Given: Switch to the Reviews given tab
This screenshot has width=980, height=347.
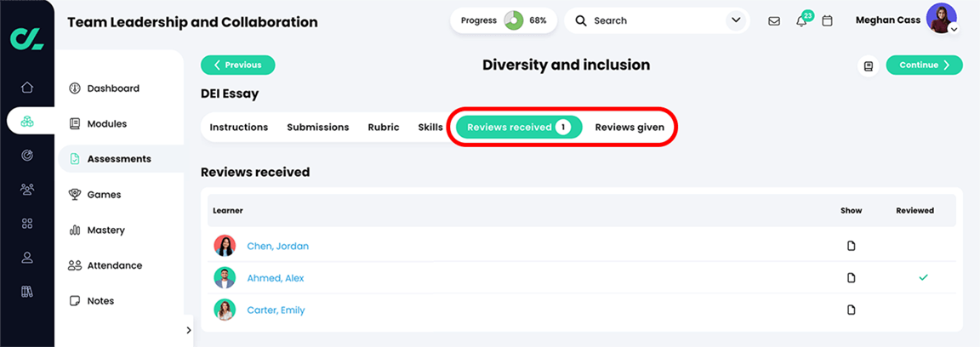Looking at the screenshot, I should click(x=630, y=127).
